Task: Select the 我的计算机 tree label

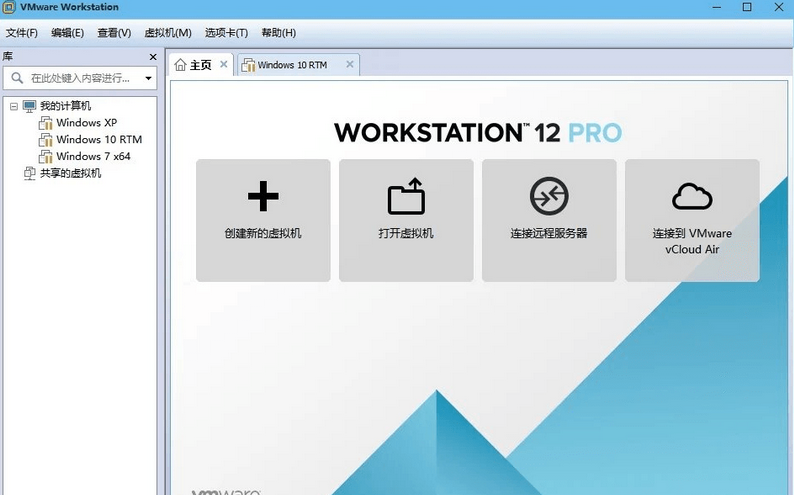Action: pos(65,106)
